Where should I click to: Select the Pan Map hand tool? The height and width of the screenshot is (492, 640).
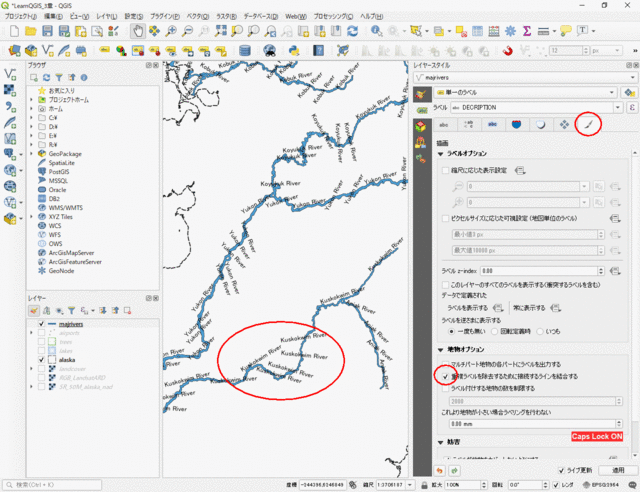coord(138,31)
